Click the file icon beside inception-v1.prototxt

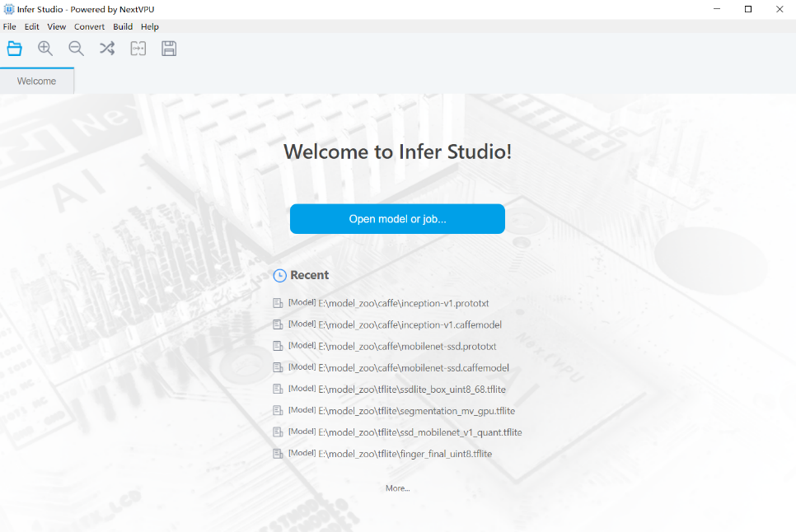[278, 303]
